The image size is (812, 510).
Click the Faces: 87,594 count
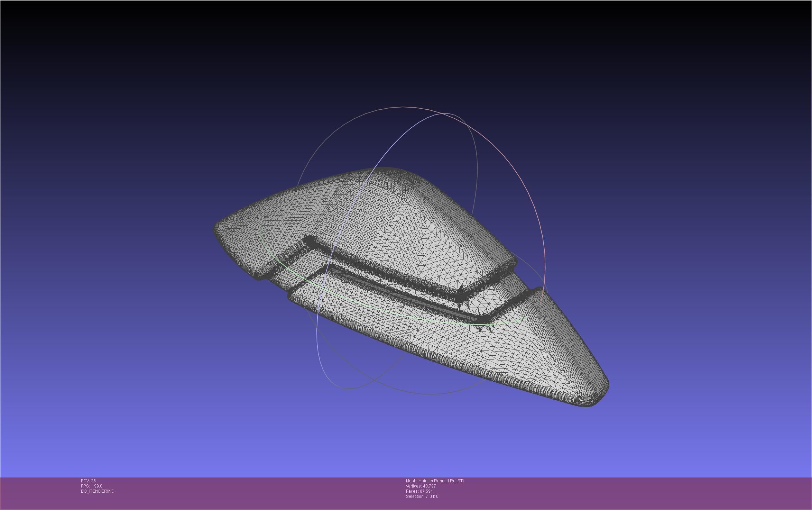419,491
